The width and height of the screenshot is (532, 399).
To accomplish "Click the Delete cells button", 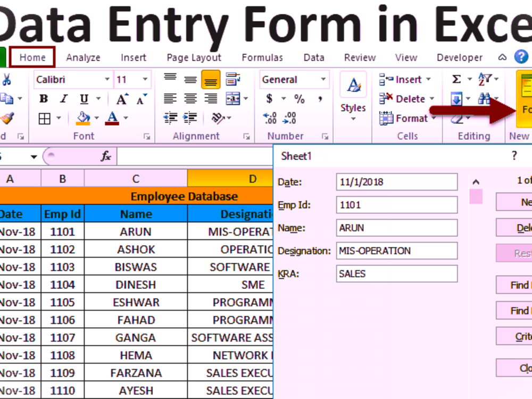I will tap(407, 99).
